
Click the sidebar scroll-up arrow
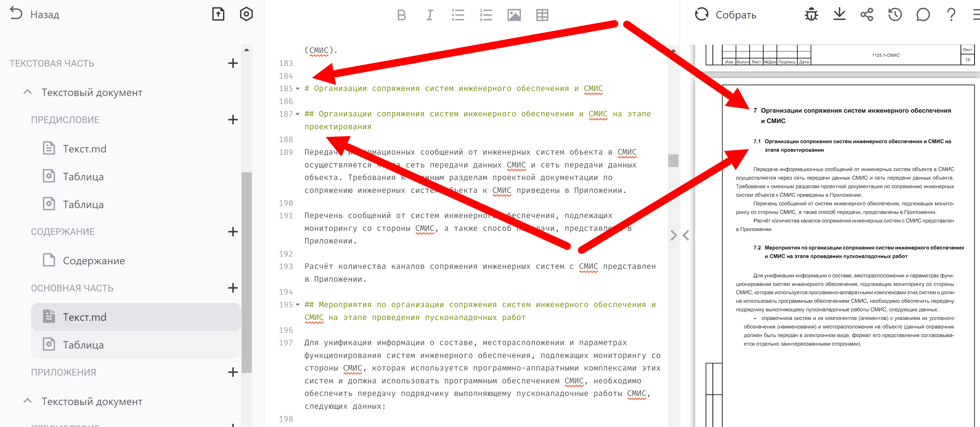point(246,49)
